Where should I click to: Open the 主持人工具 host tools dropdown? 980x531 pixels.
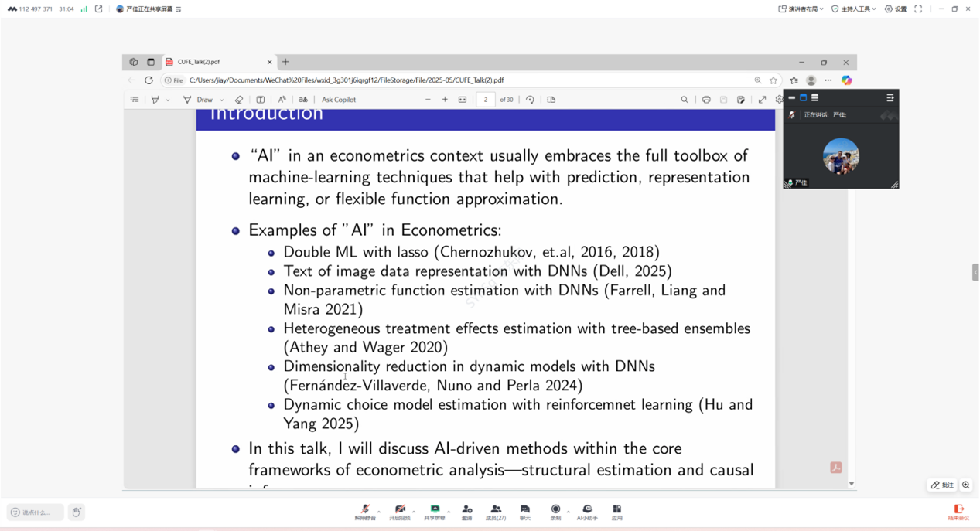(x=853, y=9)
